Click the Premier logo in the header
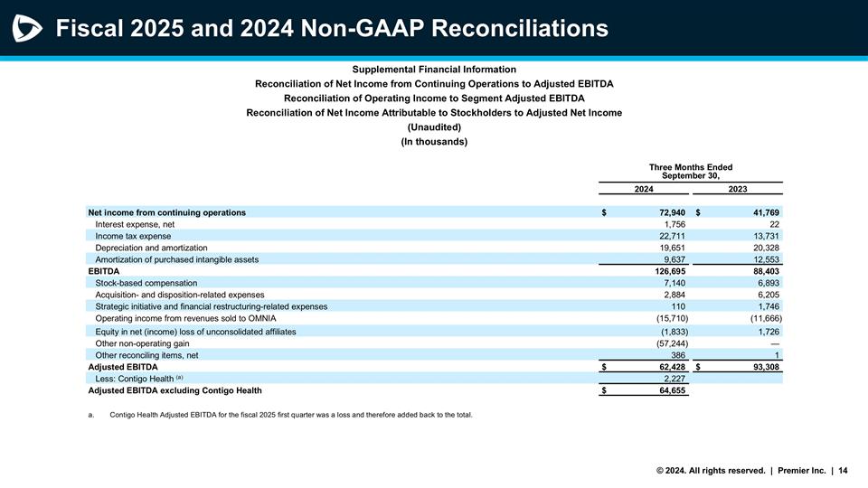Image resolution: width=868 pixels, height=488 pixels. tap(27, 30)
